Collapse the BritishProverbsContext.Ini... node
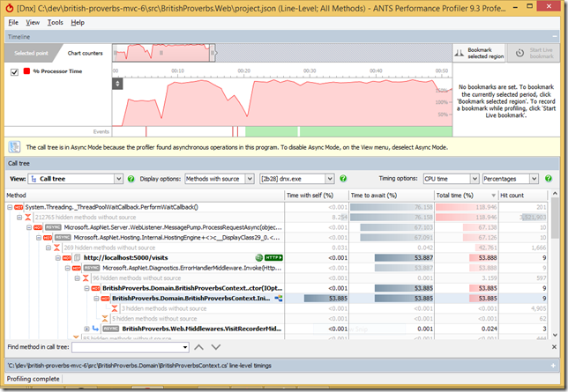 (x=96, y=299)
